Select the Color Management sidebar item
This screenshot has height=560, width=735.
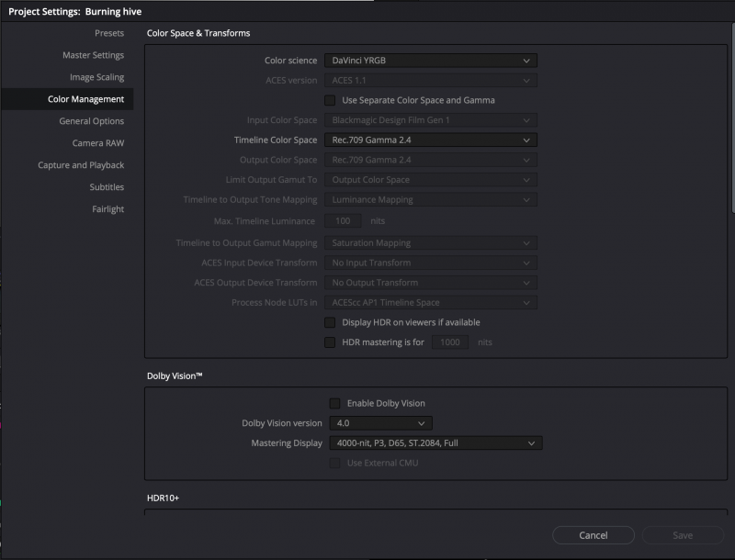[85, 99]
